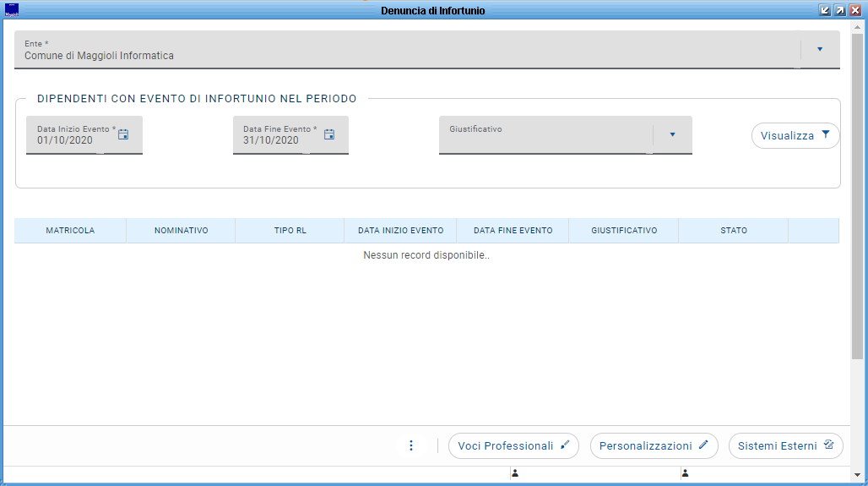This screenshot has height=486, width=868.
Task: Open the Data Fine Evento calendar picker
Action: [x=329, y=134]
